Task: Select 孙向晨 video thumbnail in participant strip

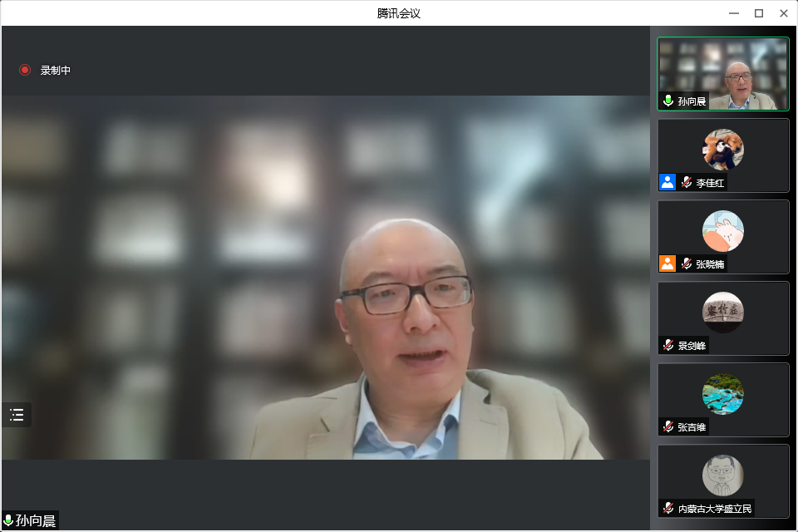Action: 723,73
